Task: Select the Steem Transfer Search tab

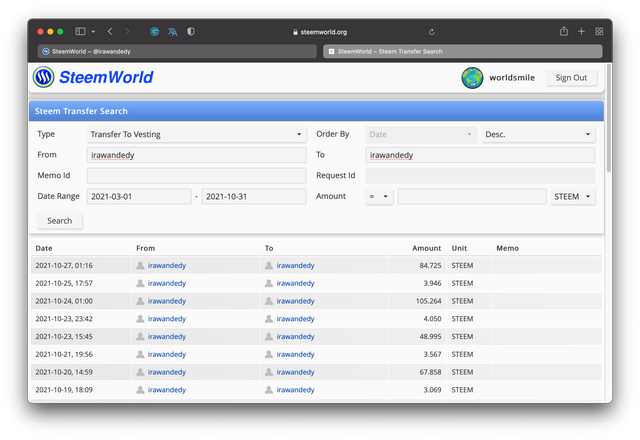Action: (463, 51)
